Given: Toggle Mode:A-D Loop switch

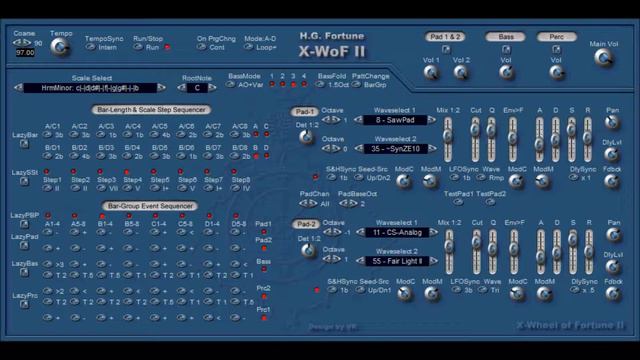Looking at the screenshot, I should (248, 47).
